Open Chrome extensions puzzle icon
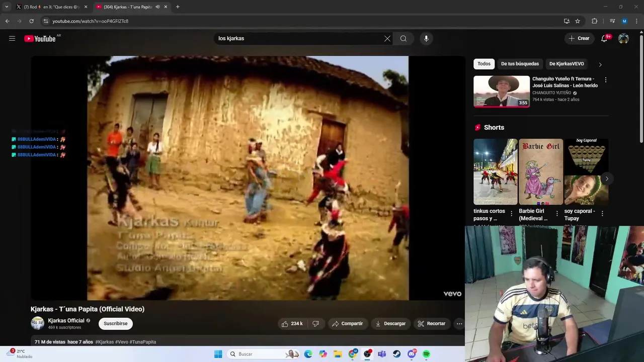 594,21
